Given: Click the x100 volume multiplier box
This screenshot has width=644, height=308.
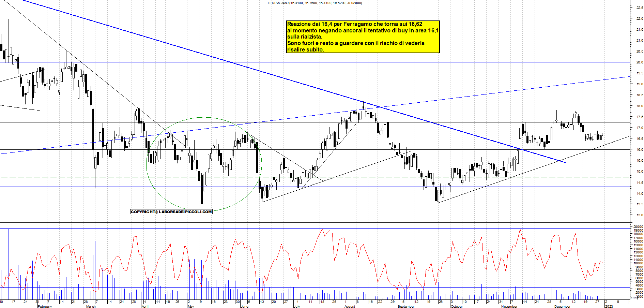Looking at the screenshot, I should [634, 298].
